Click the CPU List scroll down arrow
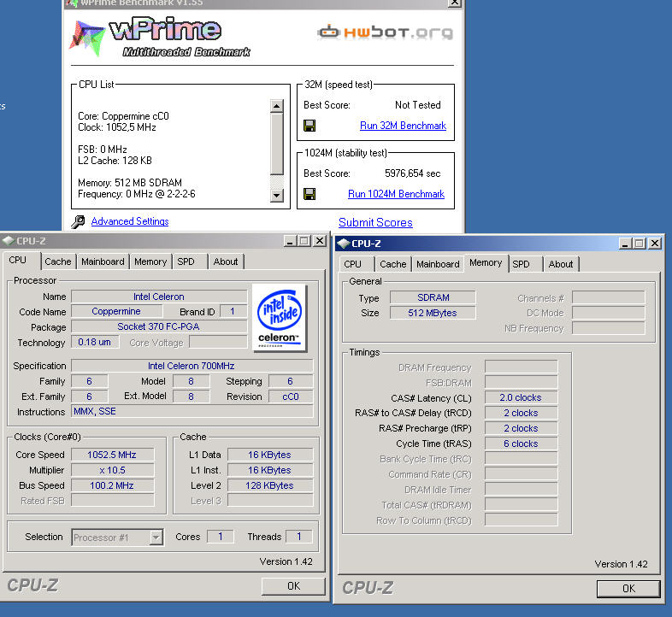The width and height of the screenshot is (672, 617). pyautogui.click(x=277, y=196)
